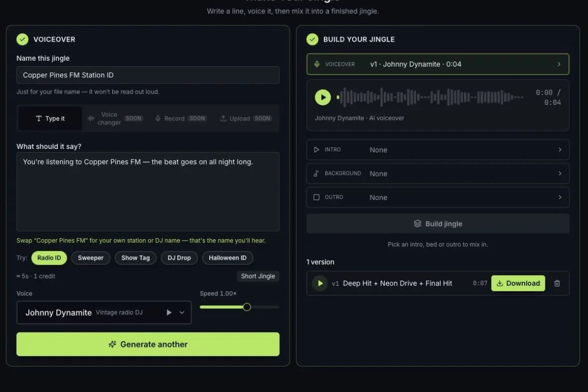Click the disabled Build jingle button
This screenshot has width=588, height=392.
pos(438,224)
